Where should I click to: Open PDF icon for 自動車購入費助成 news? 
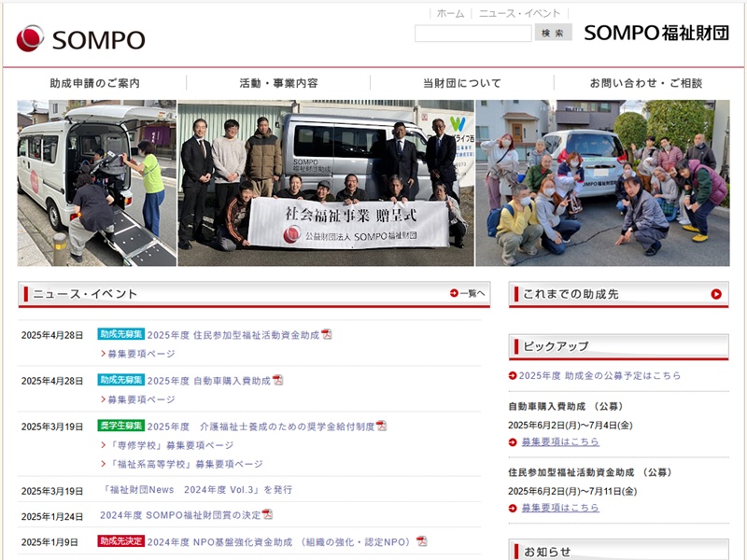click(x=277, y=380)
